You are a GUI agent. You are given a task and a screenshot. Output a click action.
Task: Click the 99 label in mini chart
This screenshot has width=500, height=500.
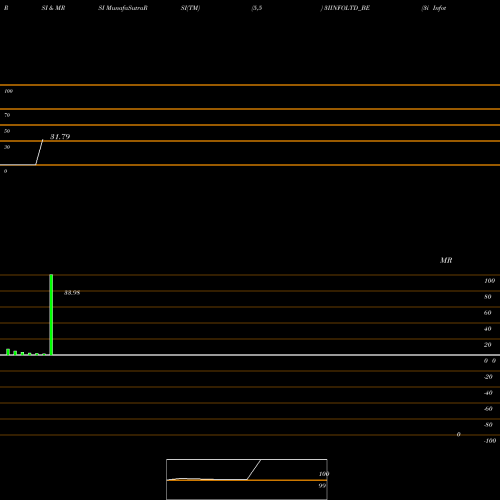tap(322, 486)
